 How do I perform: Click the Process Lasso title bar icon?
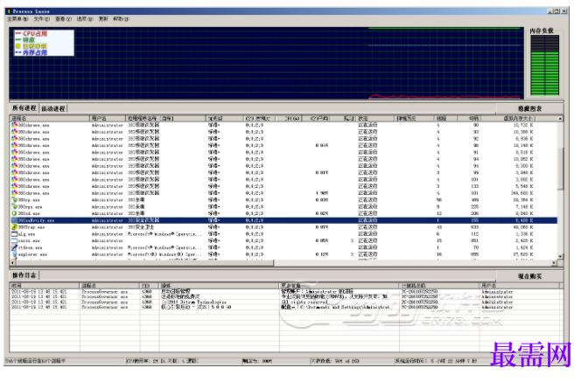9,11
